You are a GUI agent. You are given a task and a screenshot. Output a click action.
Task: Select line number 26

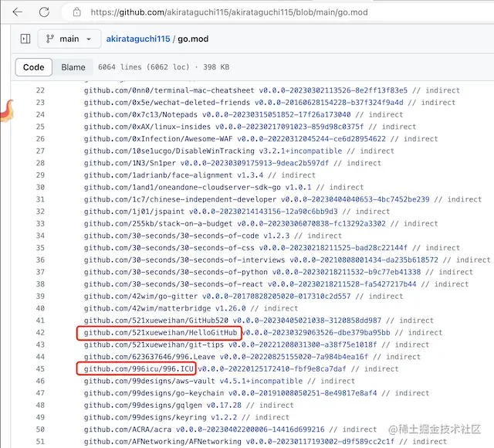coord(40,139)
